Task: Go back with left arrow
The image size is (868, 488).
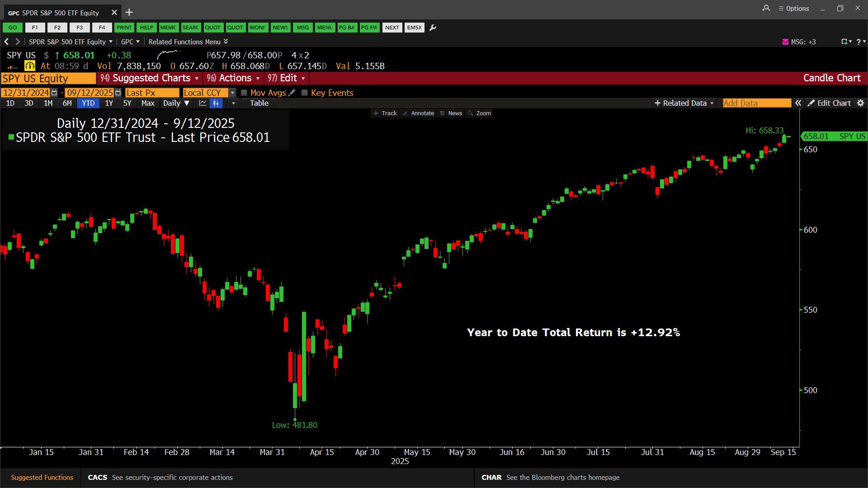Action: tap(6, 42)
